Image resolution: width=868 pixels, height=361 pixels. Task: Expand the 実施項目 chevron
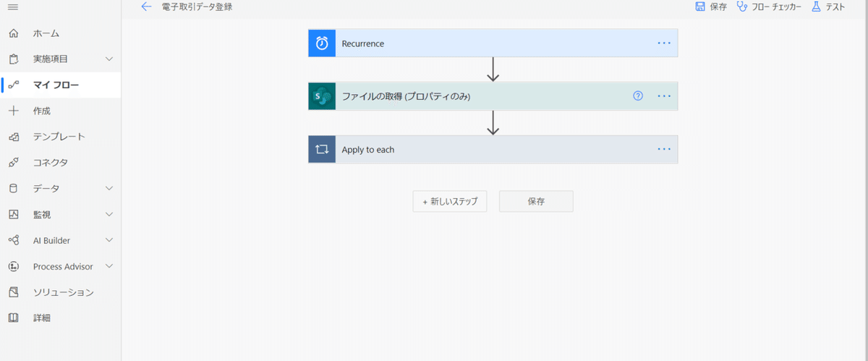click(x=109, y=59)
